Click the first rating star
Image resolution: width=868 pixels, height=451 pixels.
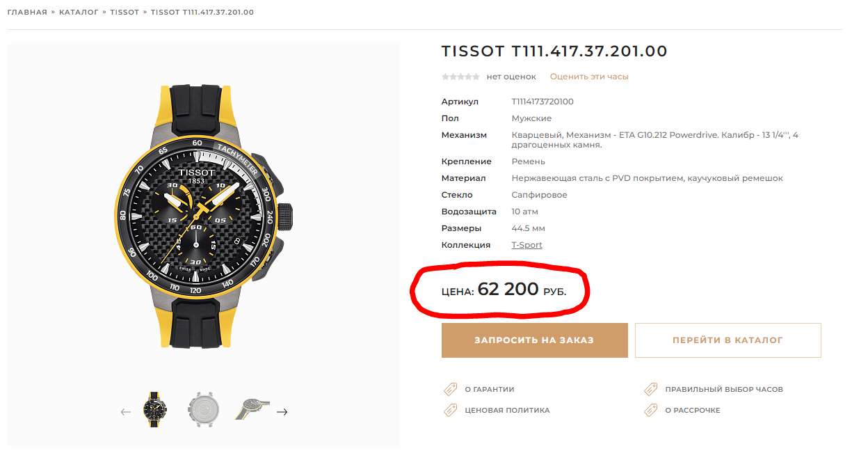(445, 77)
